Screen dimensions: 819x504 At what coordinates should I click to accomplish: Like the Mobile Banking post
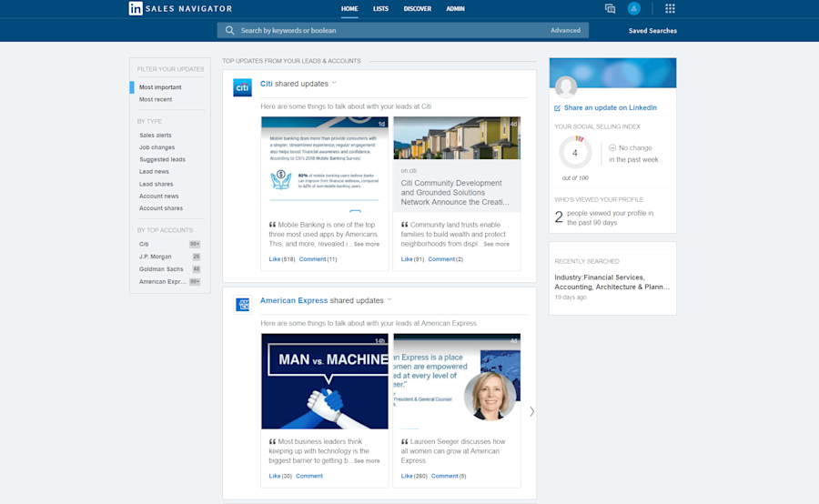(x=275, y=259)
